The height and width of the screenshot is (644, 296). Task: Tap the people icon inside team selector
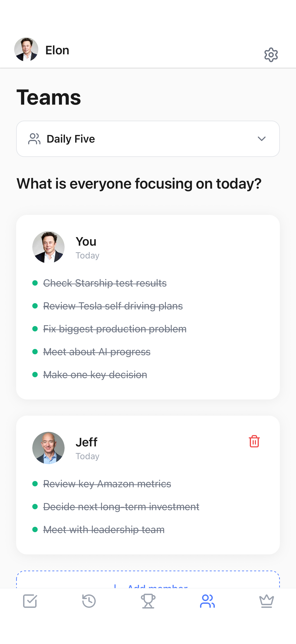34,139
